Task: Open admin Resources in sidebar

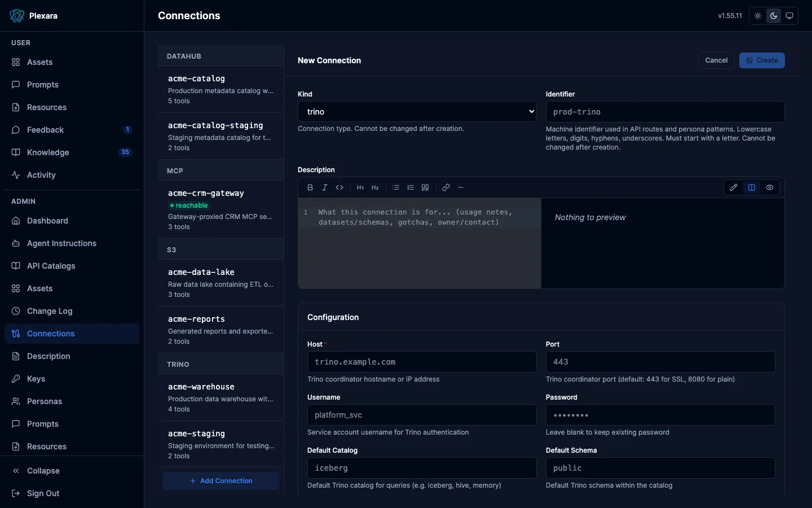Action: click(72, 446)
